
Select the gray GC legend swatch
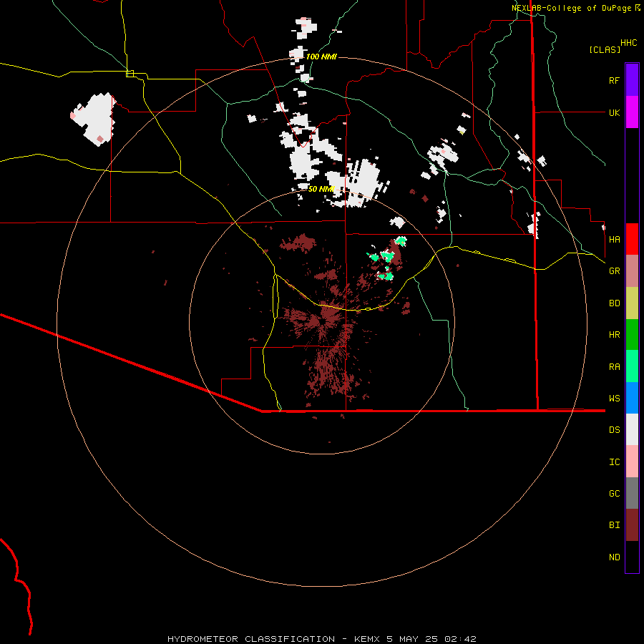[x=632, y=493]
